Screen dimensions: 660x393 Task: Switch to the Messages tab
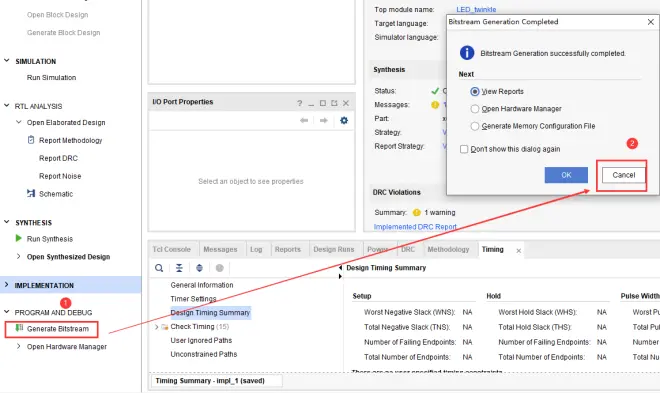click(x=220, y=250)
